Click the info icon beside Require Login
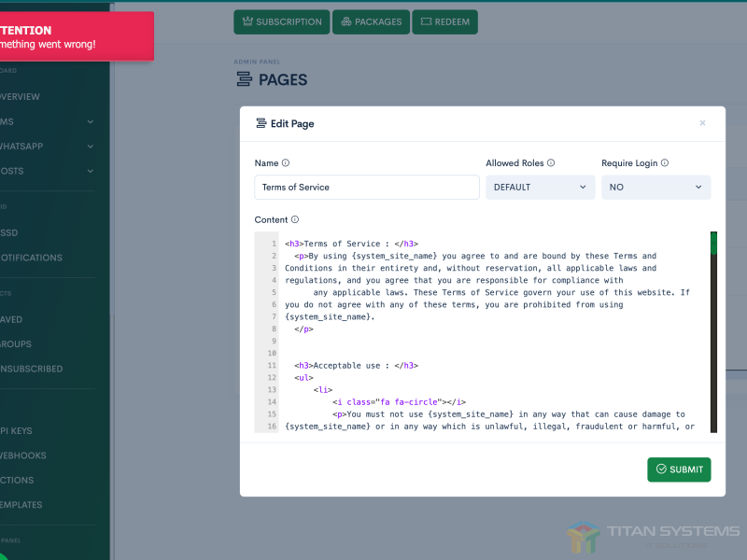747x560 pixels. tap(665, 163)
